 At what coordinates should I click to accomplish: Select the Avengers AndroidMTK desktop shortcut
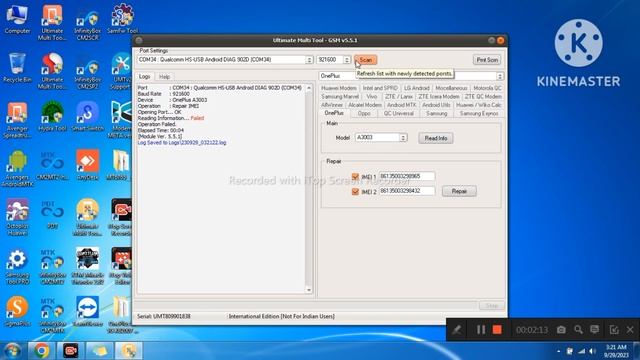[x=17, y=169]
